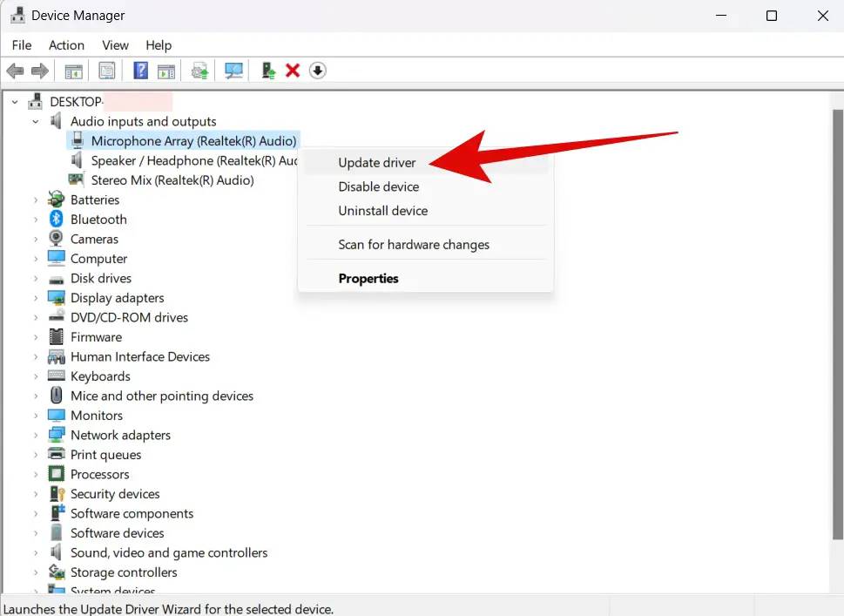Select Stereo Mix (Realtek(R) Audio) label
Viewport: 844px width, 616px height.
[172, 180]
